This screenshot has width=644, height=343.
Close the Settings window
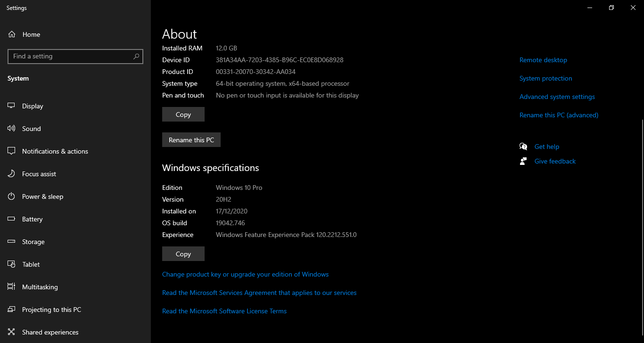(x=633, y=8)
